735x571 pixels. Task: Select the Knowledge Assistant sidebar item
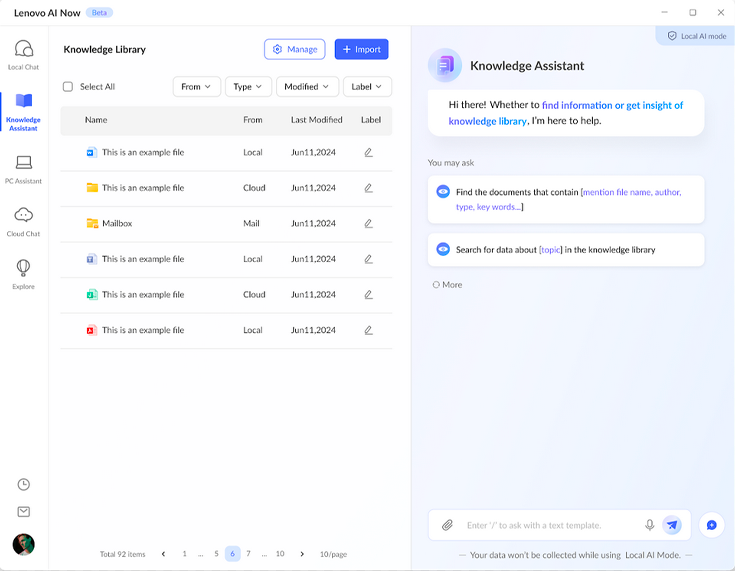tap(23, 112)
